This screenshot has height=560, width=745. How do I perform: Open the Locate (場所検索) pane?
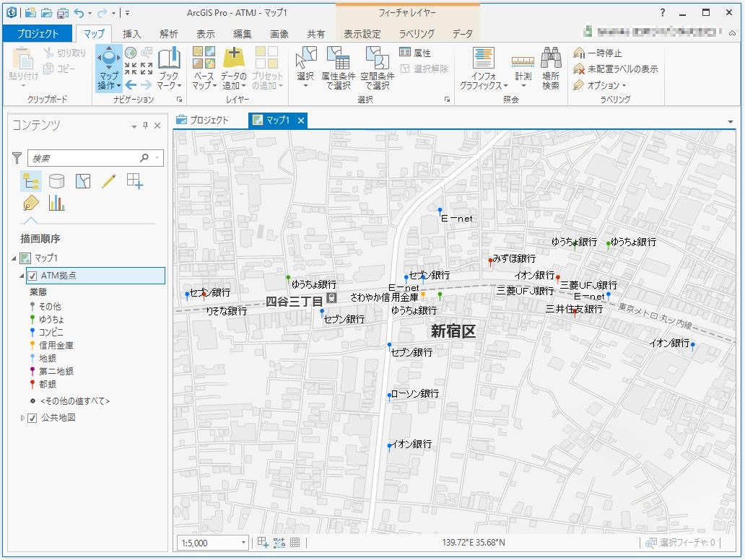[x=551, y=68]
